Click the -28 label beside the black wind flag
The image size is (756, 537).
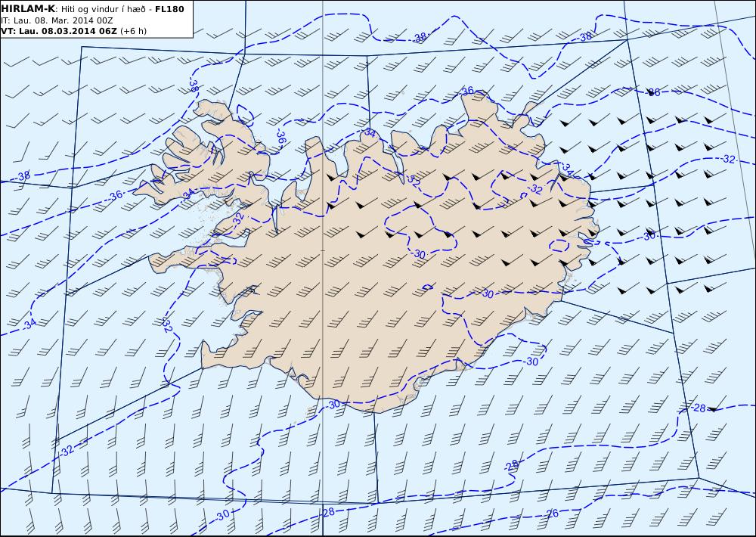(698, 408)
